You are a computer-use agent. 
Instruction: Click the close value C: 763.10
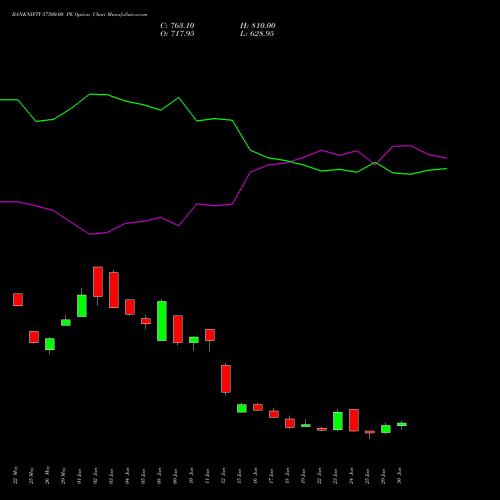pos(177,26)
